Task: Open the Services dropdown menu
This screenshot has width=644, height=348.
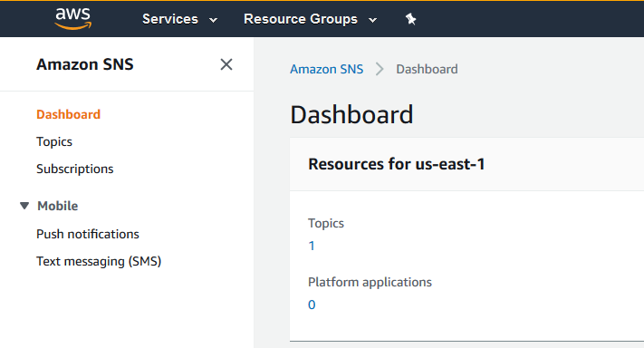Action: coord(180,19)
